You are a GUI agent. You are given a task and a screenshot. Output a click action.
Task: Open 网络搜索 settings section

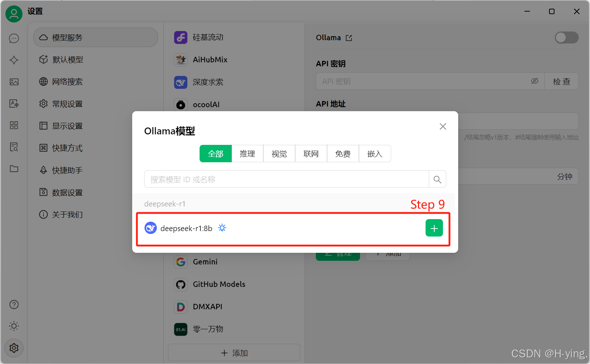[x=96, y=81]
